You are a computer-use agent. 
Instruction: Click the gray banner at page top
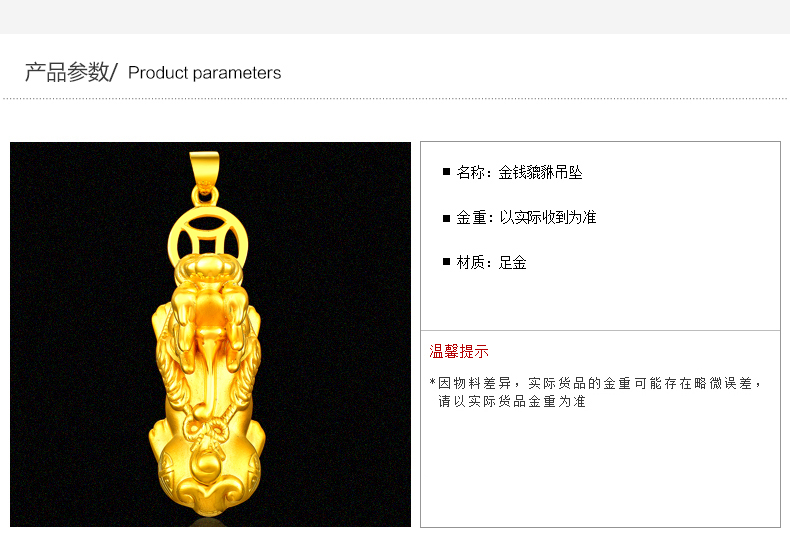395,17
